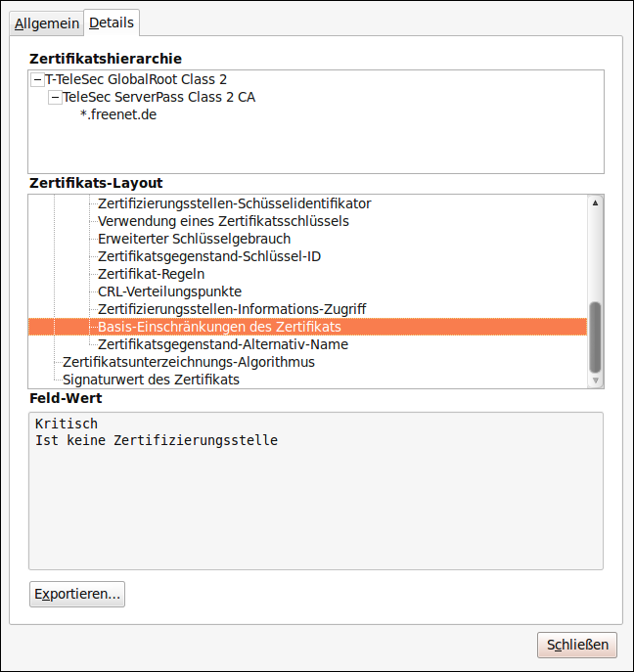Select Signaturwert des Zertifikats
Screen dimensions: 634x672
click(x=151, y=380)
